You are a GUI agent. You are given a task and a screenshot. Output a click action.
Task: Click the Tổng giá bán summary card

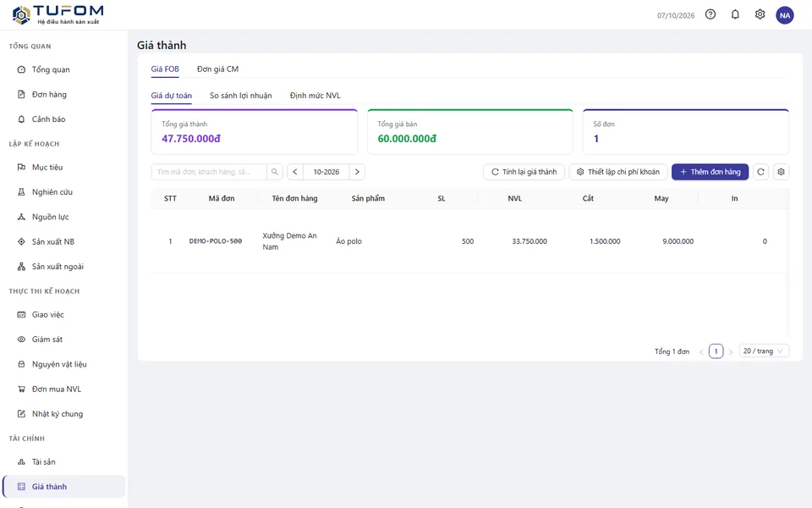pyautogui.click(x=470, y=132)
